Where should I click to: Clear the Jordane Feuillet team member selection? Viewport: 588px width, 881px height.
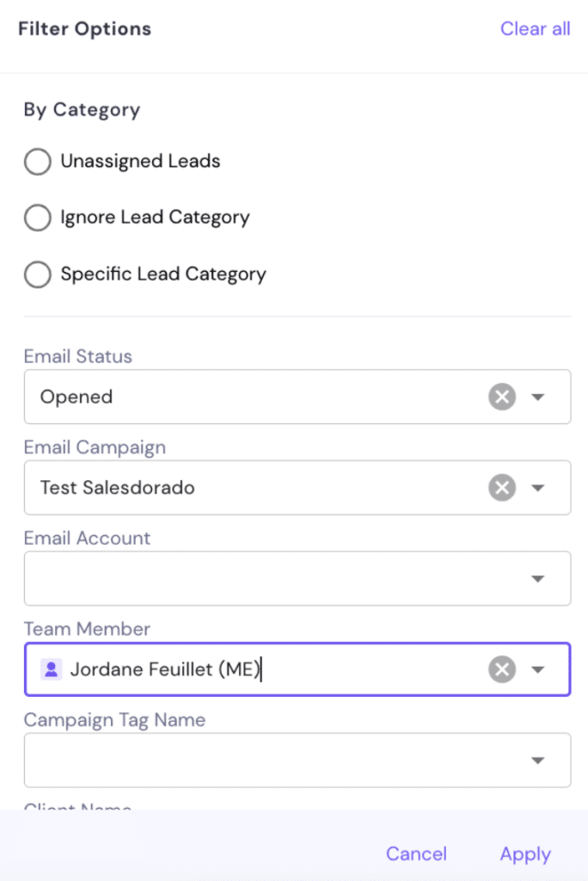pos(501,669)
